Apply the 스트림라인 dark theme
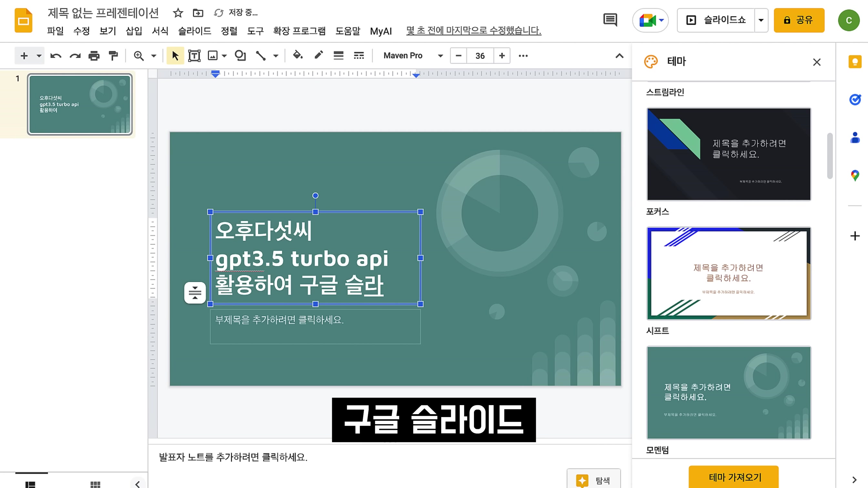The image size is (868, 488). point(729,154)
